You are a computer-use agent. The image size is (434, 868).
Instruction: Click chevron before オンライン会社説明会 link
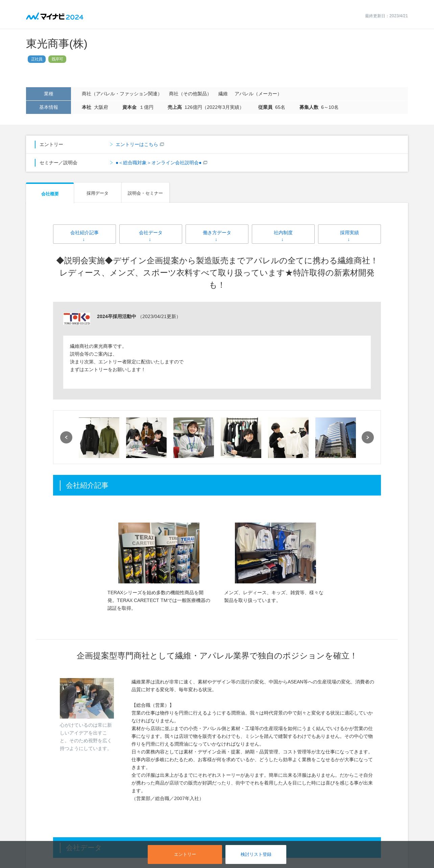tap(111, 163)
